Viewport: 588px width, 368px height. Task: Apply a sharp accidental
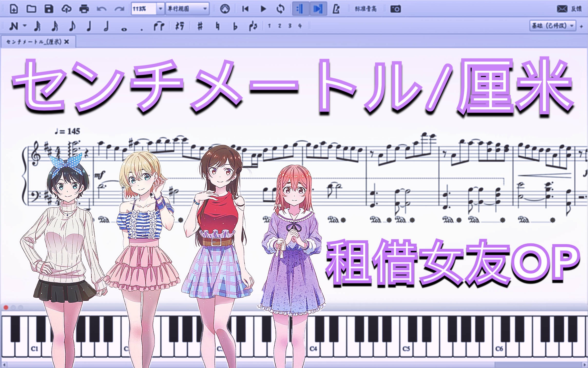tap(200, 26)
